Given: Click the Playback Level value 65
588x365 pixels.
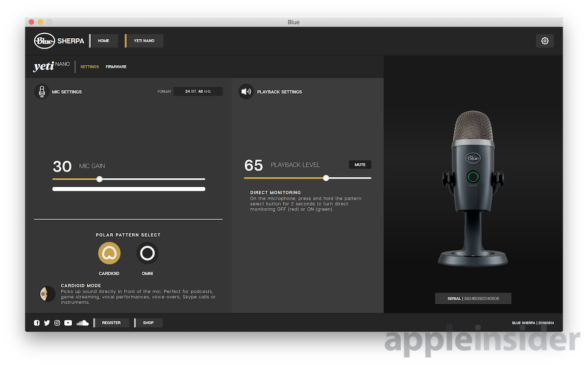Looking at the screenshot, I should pyautogui.click(x=253, y=166).
